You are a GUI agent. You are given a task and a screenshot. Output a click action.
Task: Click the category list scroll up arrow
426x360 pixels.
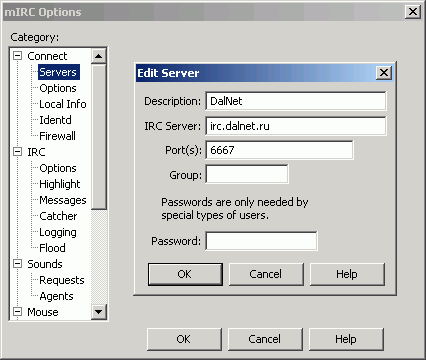[99, 56]
